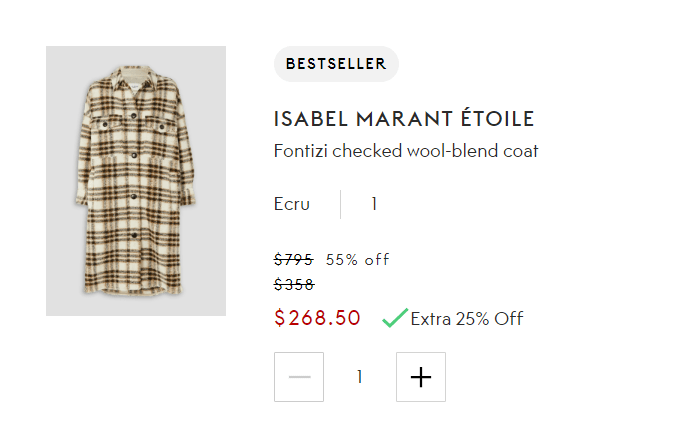The image size is (693, 438).
Task: Click the red $268.50 final price
Action: pos(317,318)
